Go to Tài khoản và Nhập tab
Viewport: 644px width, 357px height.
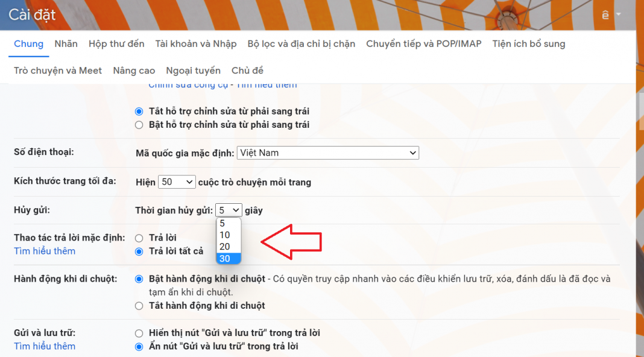(x=195, y=44)
